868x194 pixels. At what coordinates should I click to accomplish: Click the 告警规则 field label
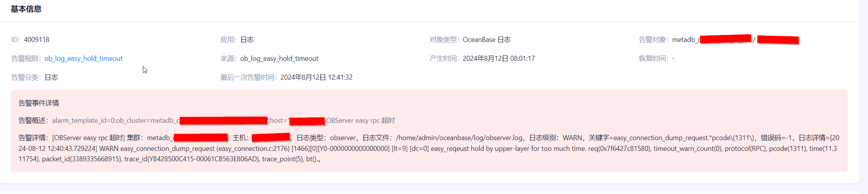coord(27,59)
